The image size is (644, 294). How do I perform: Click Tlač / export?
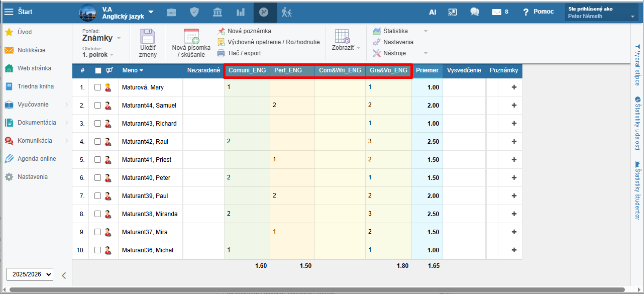click(244, 53)
